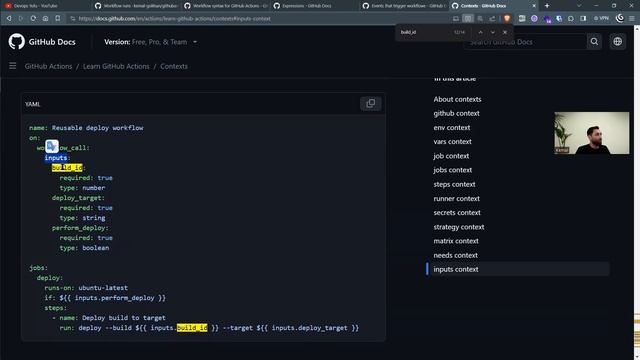Open the share page icon

(492, 18)
